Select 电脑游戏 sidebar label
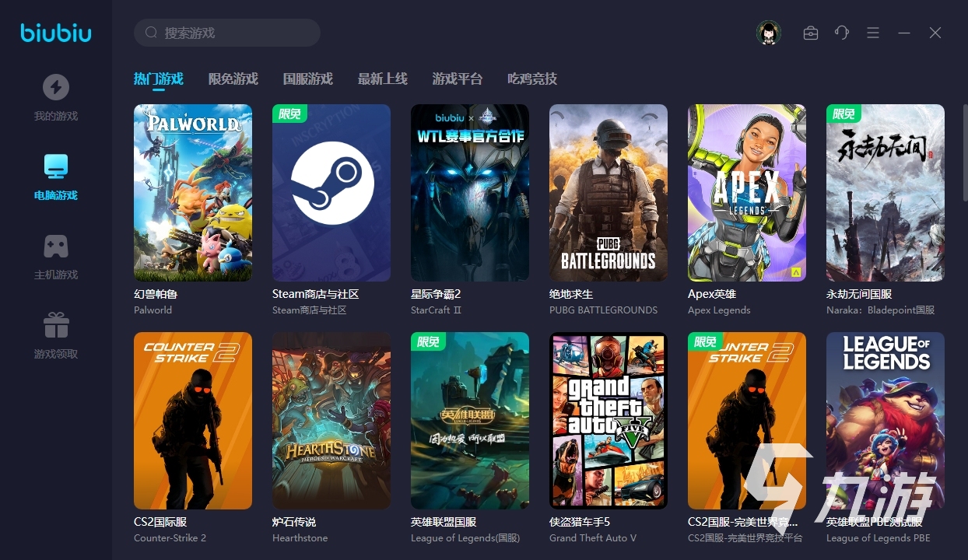The width and height of the screenshot is (968, 560). 56,195
